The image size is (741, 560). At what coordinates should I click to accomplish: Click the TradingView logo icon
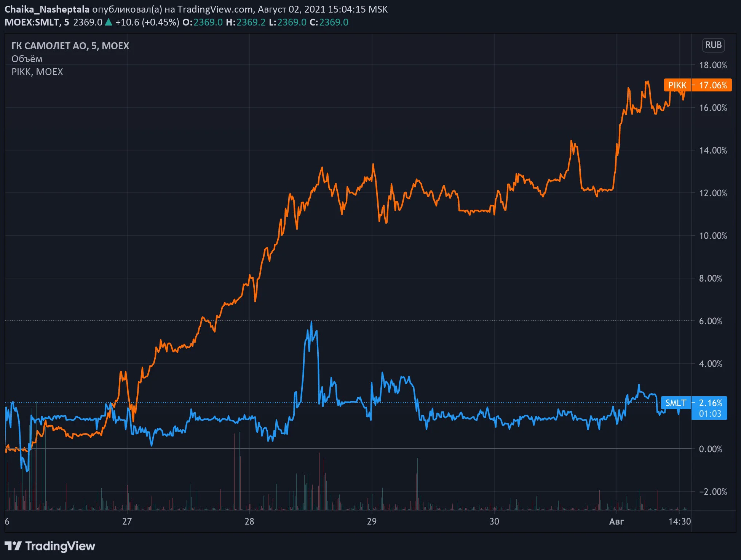coord(13,546)
